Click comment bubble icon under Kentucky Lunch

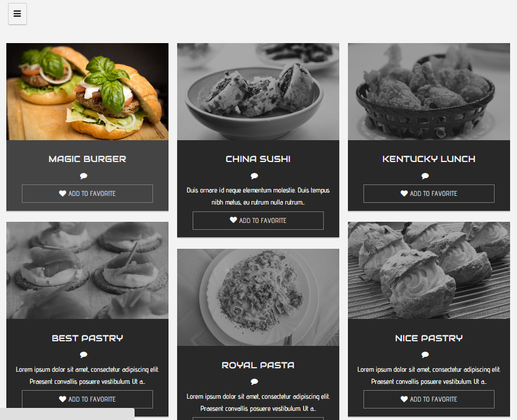(425, 176)
